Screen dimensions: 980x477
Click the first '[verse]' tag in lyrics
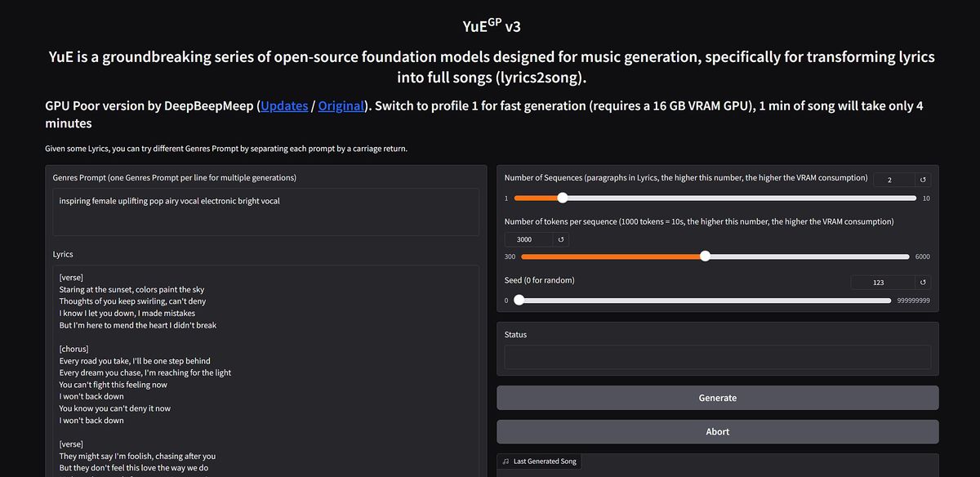coord(71,278)
